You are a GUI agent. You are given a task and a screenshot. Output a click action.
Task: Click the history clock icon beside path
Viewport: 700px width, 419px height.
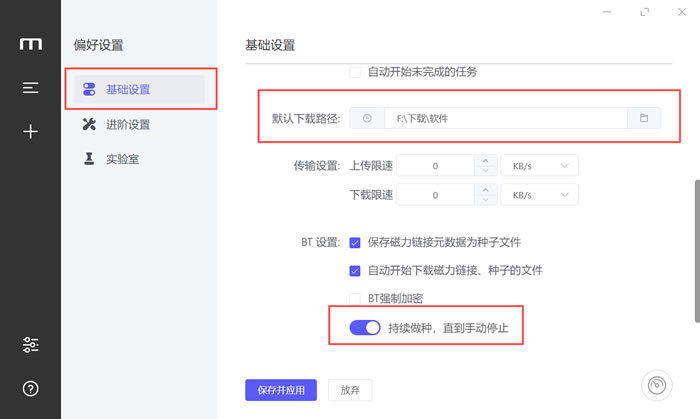pyautogui.click(x=367, y=118)
